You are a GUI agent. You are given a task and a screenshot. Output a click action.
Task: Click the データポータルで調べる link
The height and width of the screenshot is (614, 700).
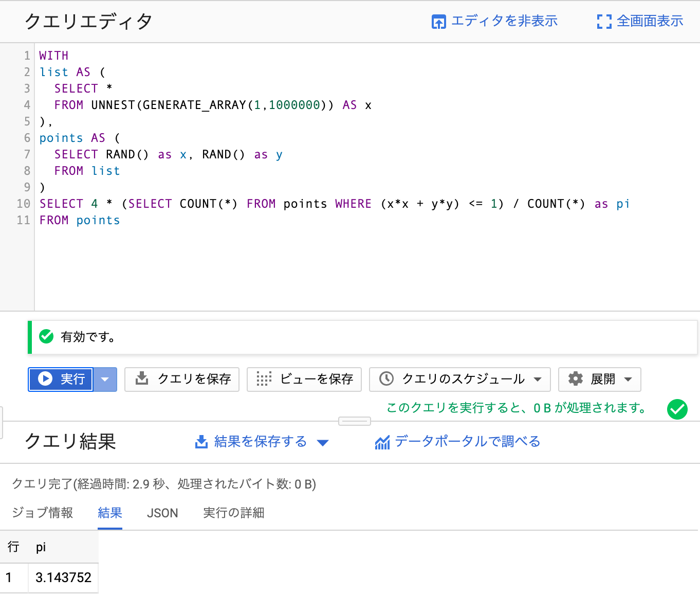[468, 441]
